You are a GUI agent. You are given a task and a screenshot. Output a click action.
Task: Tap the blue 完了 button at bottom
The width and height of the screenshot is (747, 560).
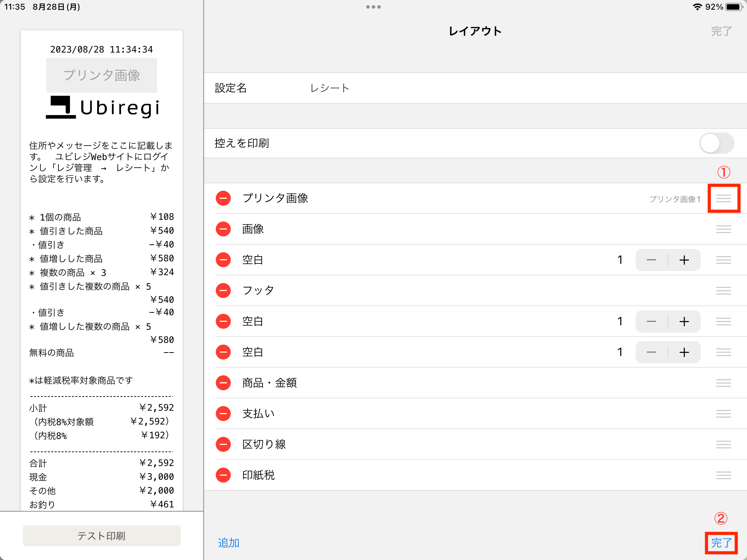point(721,543)
